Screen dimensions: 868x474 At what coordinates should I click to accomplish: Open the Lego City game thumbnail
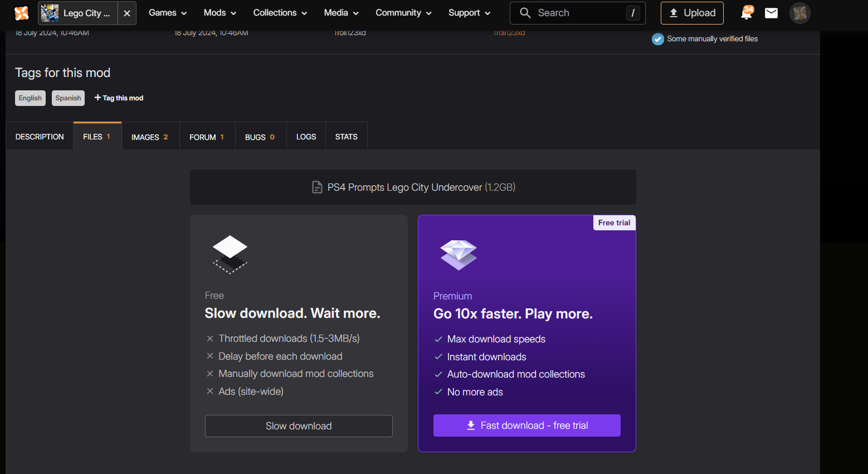coord(50,13)
